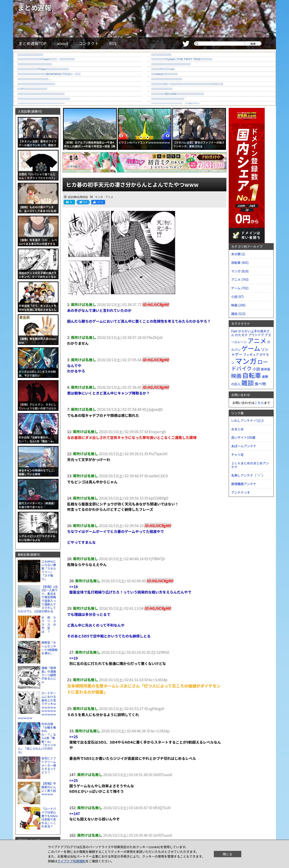Open the about nav item
This screenshot has width=289, height=868.
tap(62, 43)
